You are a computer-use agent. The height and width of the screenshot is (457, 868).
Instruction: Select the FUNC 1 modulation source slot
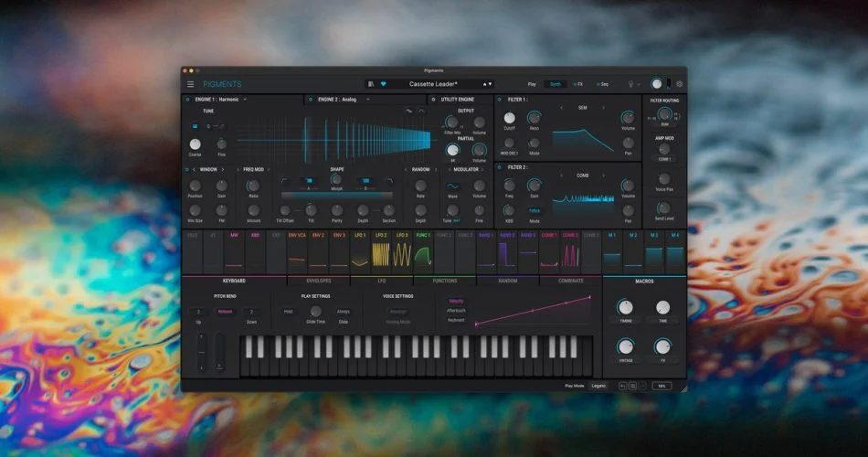423,252
